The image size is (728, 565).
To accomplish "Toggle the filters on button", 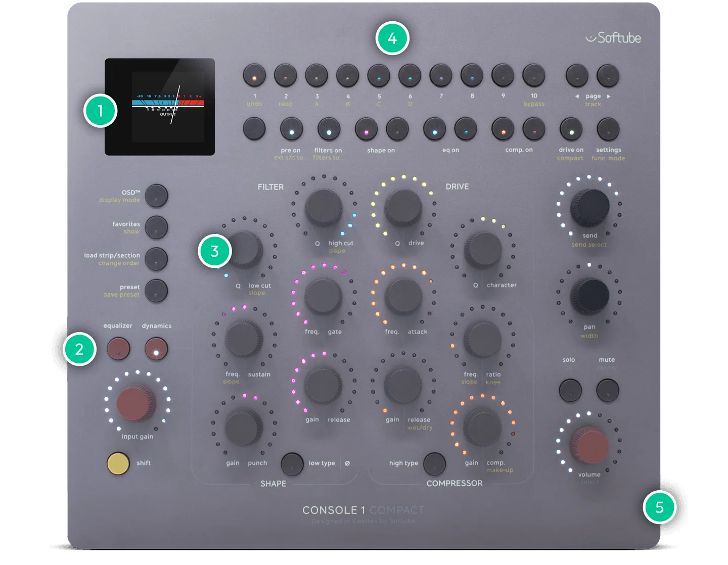I will click(x=329, y=129).
